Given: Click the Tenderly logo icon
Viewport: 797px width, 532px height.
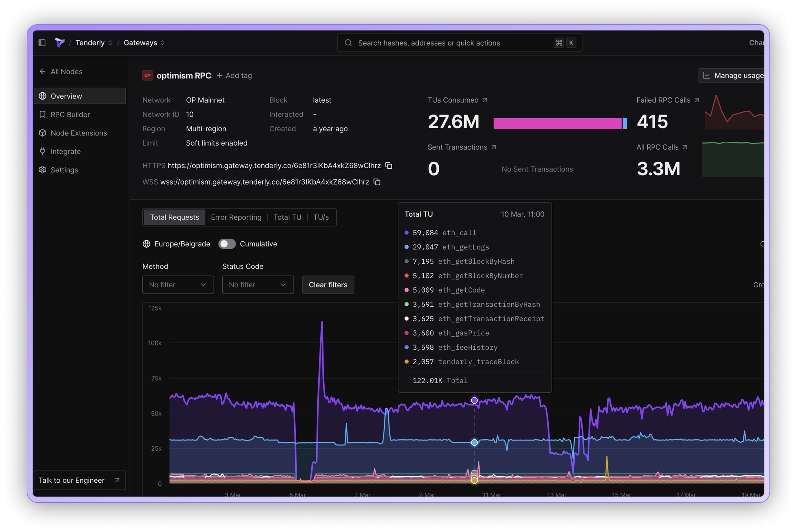Looking at the screenshot, I should [59, 43].
